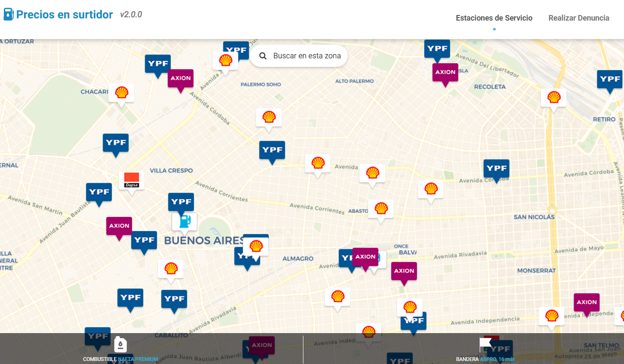Open the Estaciones de Servicio tab
Image resolution: width=624 pixels, height=364 pixels.
(x=494, y=18)
